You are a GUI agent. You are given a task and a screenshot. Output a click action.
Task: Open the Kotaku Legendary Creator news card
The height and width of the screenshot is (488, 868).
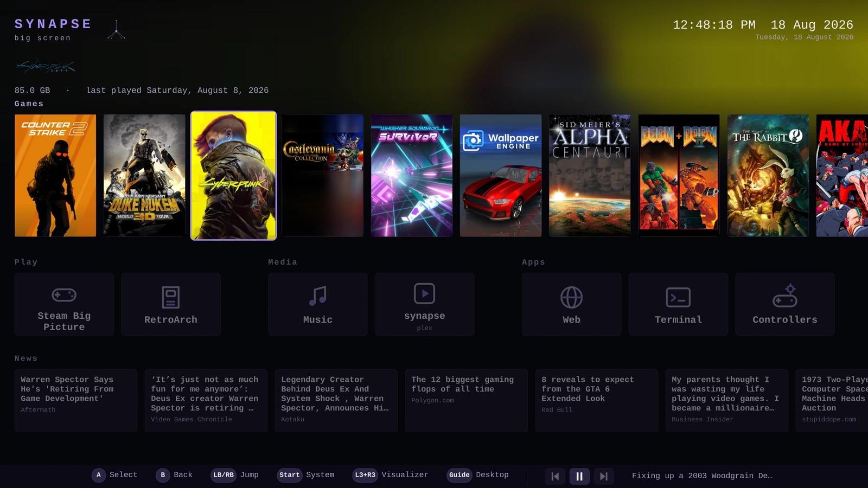336,401
